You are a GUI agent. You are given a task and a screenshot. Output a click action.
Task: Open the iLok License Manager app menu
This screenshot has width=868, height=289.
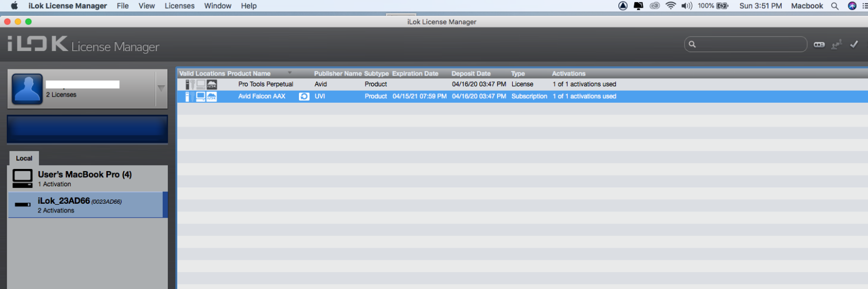68,6
